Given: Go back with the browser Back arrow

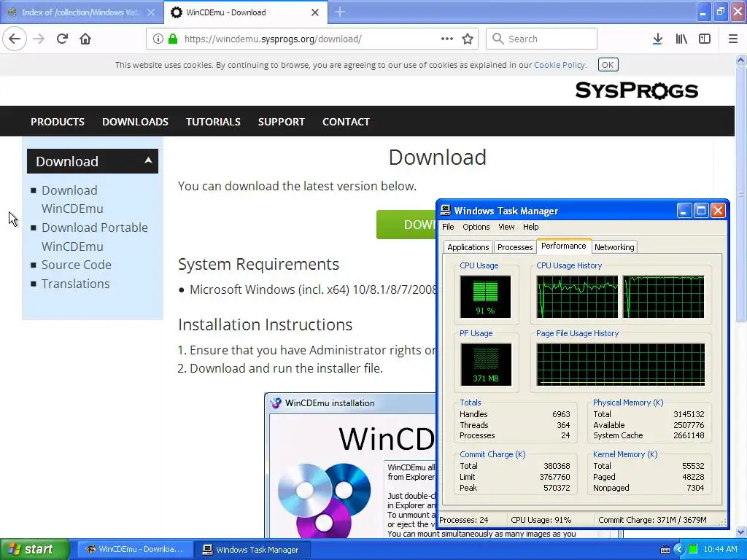Looking at the screenshot, I should point(15,39).
